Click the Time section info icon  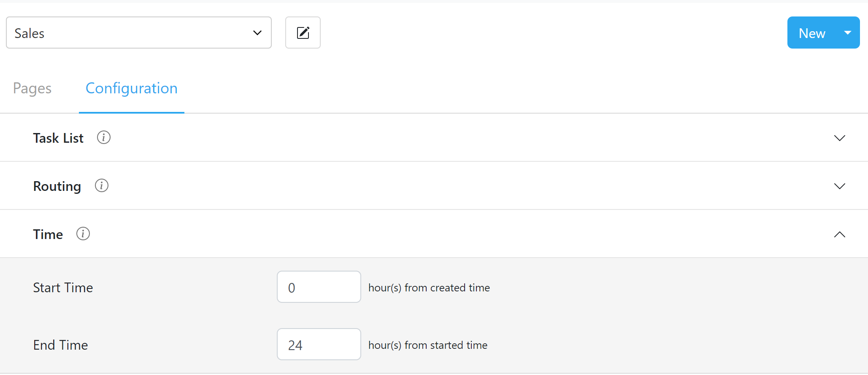pos(83,234)
